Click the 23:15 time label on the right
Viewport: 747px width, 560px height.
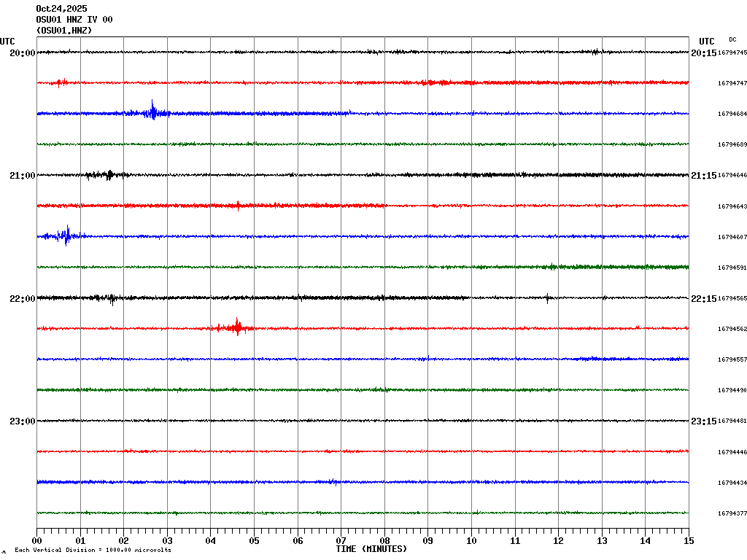tap(703, 421)
